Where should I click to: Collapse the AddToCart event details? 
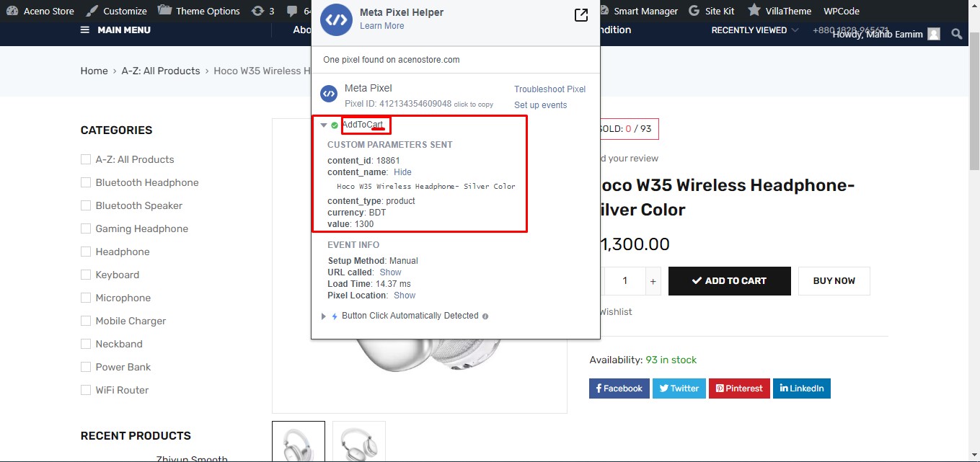324,125
